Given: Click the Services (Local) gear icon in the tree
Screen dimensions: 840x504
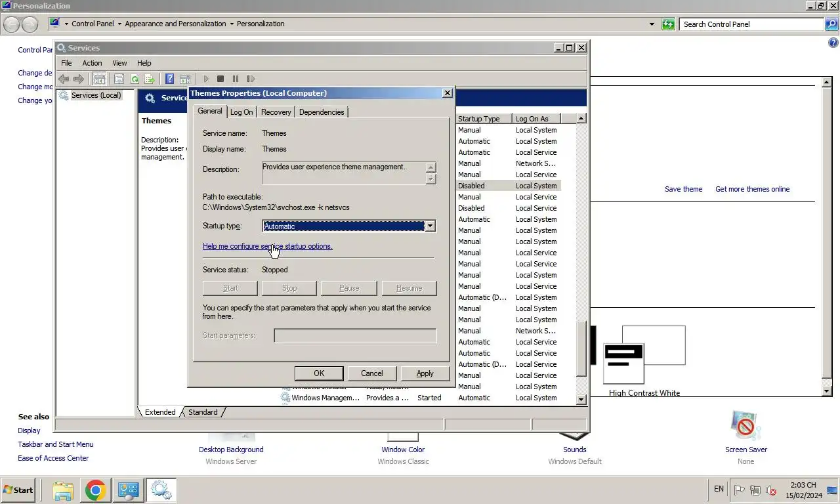Looking at the screenshot, I should pyautogui.click(x=64, y=95).
